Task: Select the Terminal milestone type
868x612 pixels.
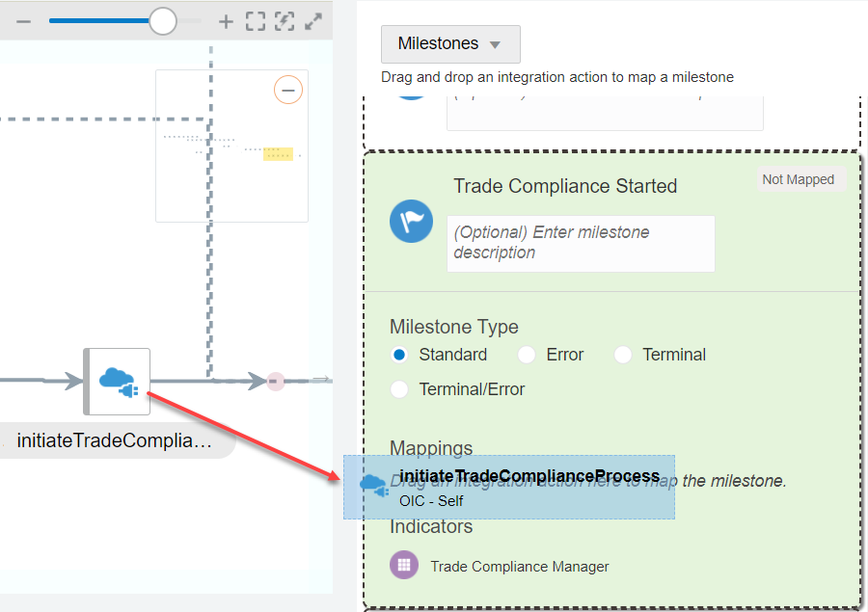Action: 623,355
